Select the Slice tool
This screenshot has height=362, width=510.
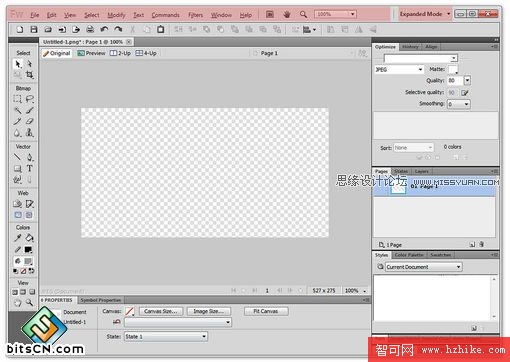click(x=30, y=204)
